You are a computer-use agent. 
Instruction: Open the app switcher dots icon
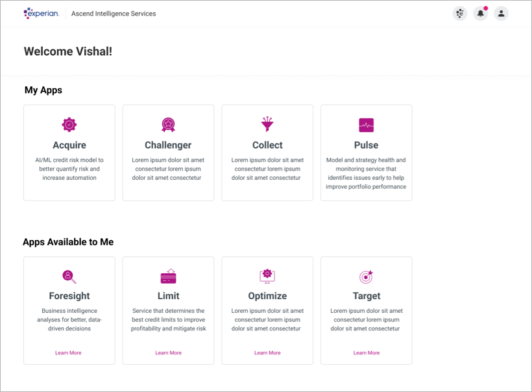(x=460, y=13)
